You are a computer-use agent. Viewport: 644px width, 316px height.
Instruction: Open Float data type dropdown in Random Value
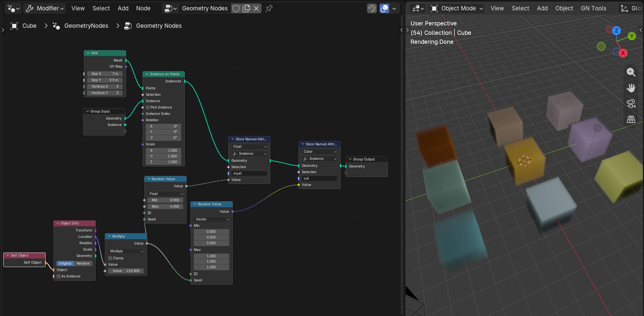[x=165, y=194]
